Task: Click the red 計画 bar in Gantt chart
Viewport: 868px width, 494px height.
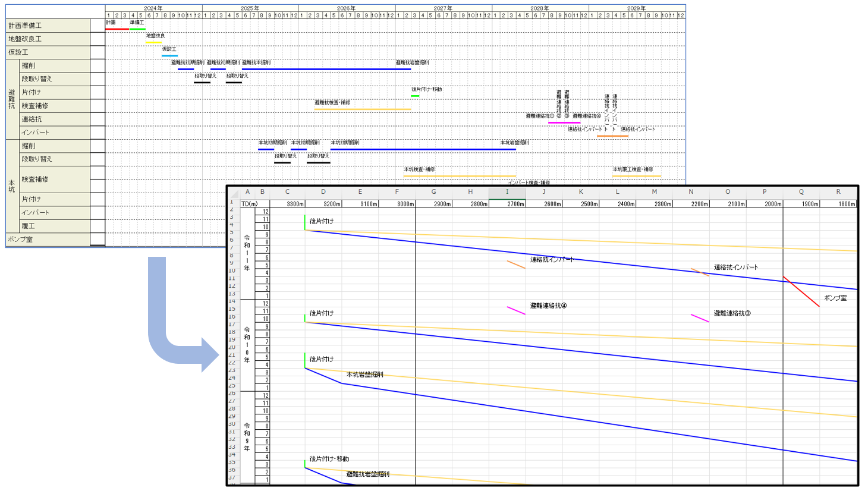Action: point(117,29)
